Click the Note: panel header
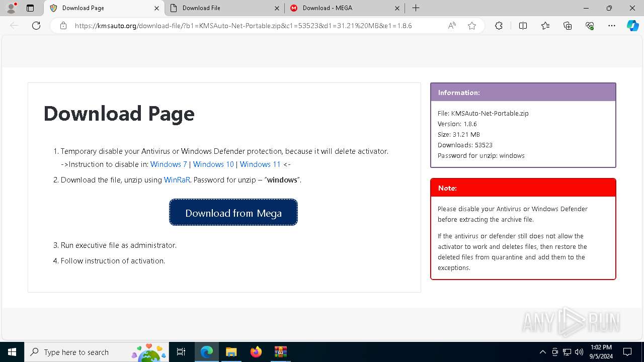Screen dimensions: 644x362 pyautogui.click(x=523, y=188)
